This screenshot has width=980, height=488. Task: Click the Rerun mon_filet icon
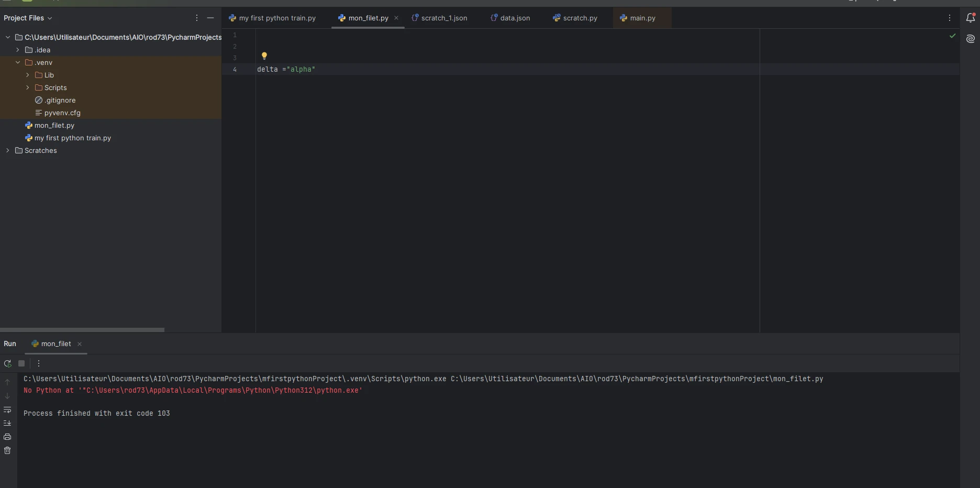(7, 363)
